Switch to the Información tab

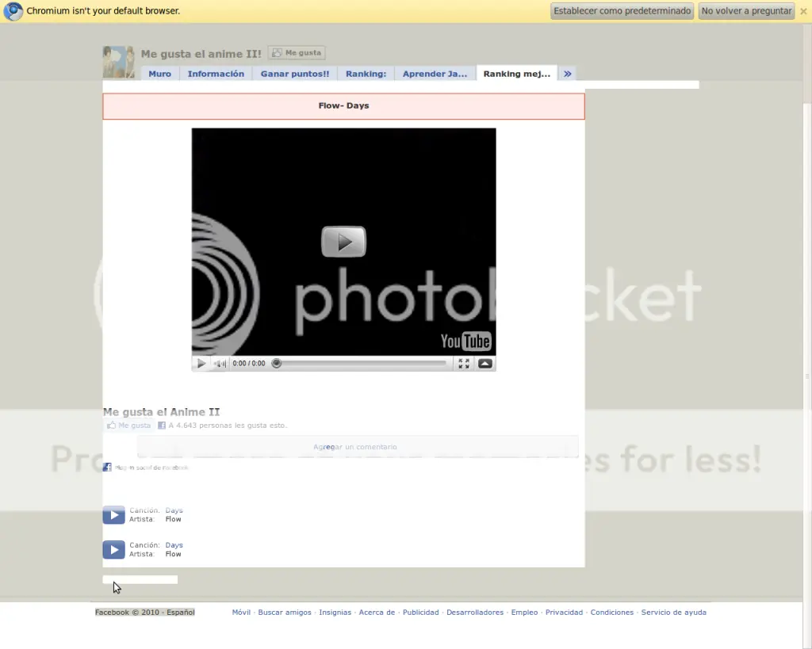(216, 74)
